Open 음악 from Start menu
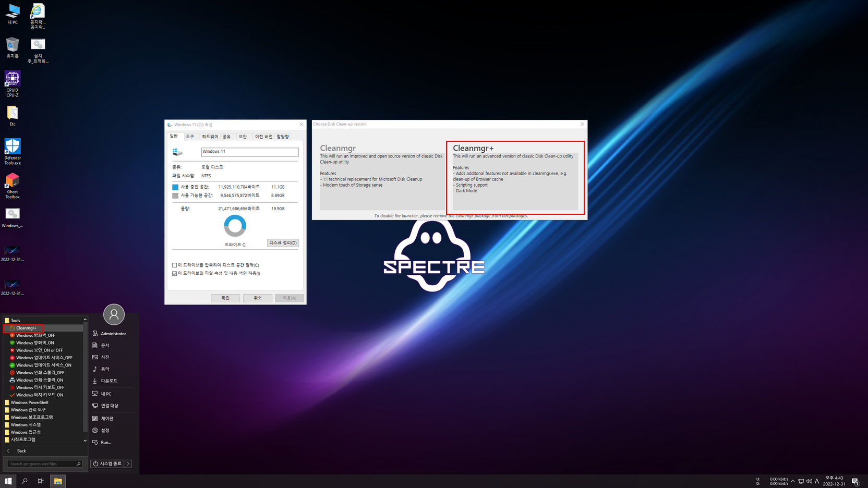Viewport: 868px width, 488px height. tap(105, 369)
